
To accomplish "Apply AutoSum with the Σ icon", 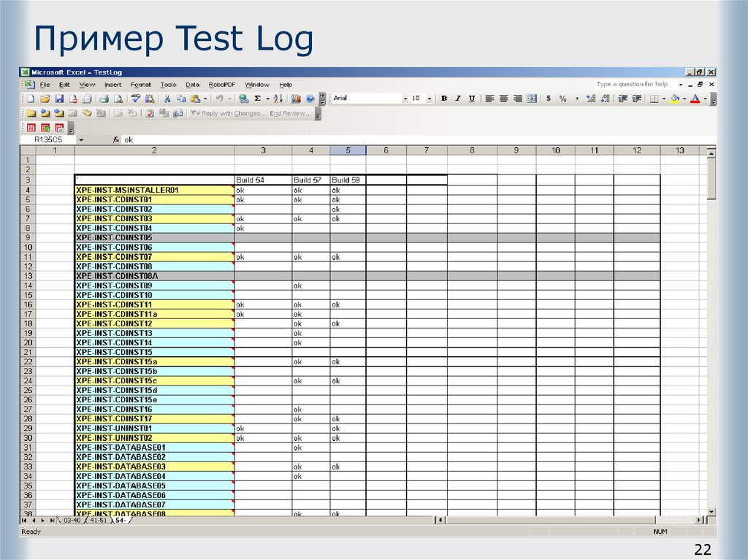I will click(x=258, y=99).
